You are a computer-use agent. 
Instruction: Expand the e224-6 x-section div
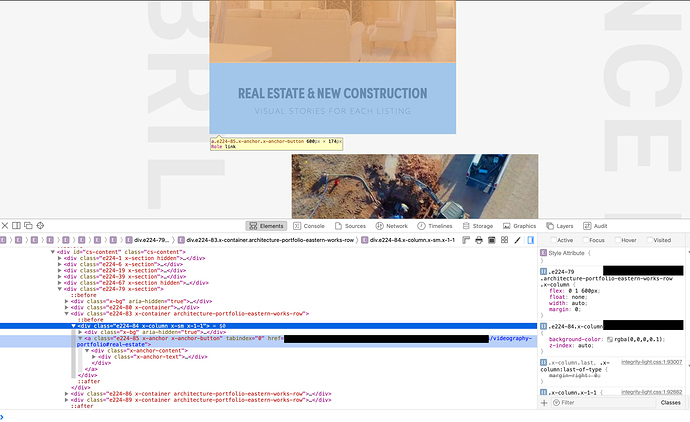point(60,264)
